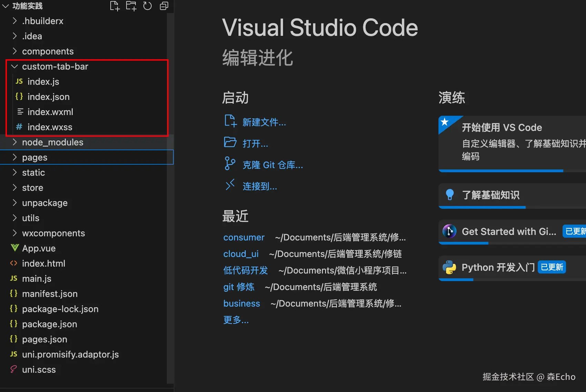
Task: Click the JS icon beside index.js
Action: coord(19,81)
